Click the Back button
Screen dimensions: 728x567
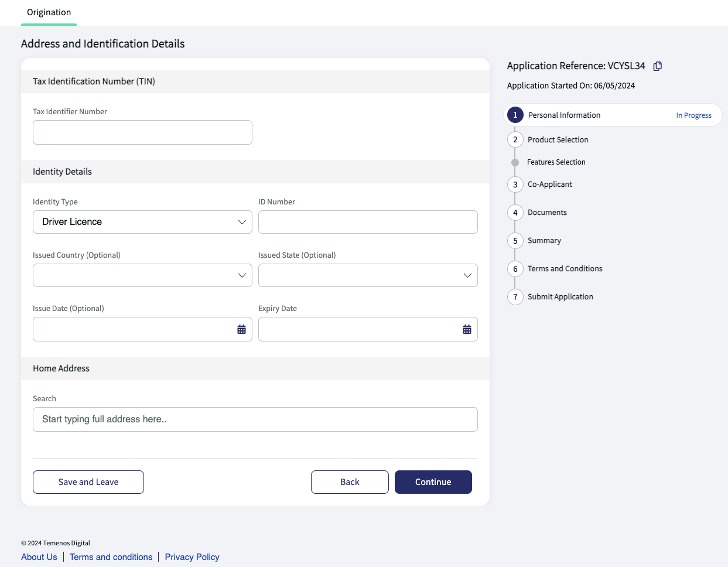click(350, 482)
